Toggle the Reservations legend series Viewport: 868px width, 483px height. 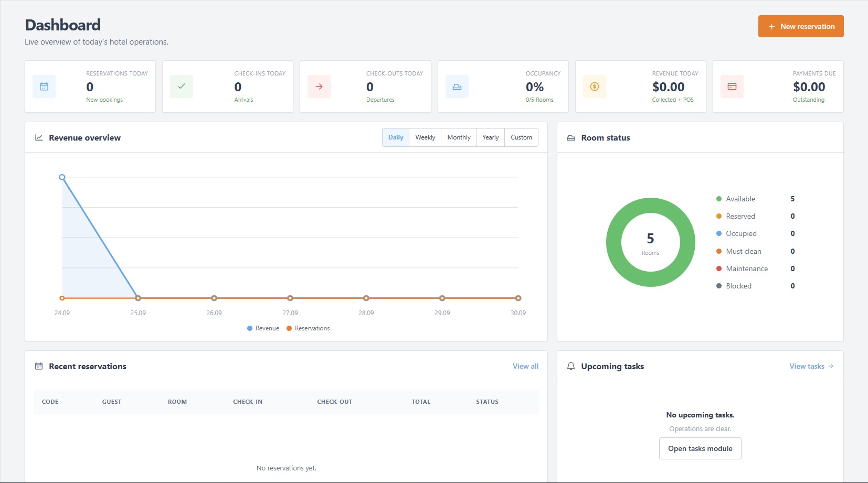click(x=308, y=328)
